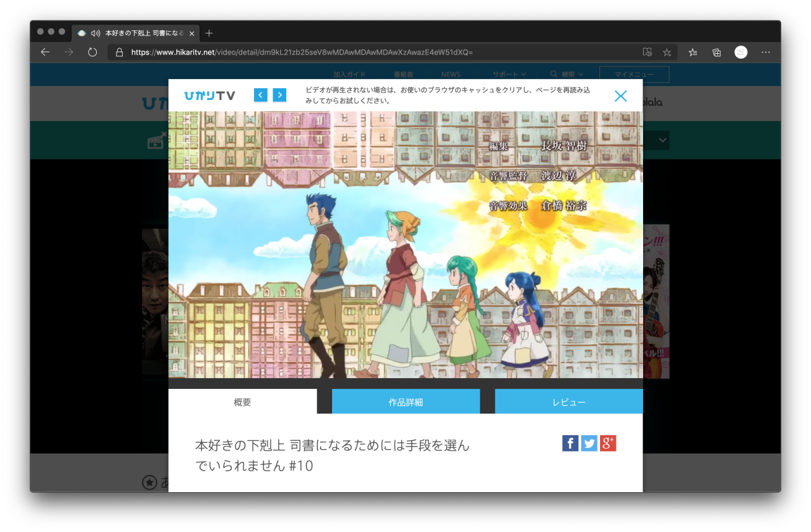Click the マイメニュー button
This screenshot has width=811, height=532.
click(x=634, y=75)
